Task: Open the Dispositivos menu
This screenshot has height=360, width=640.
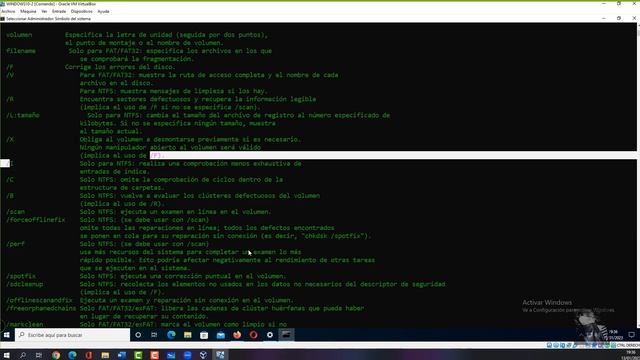Action: pyautogui.click(x=82, y=11)
